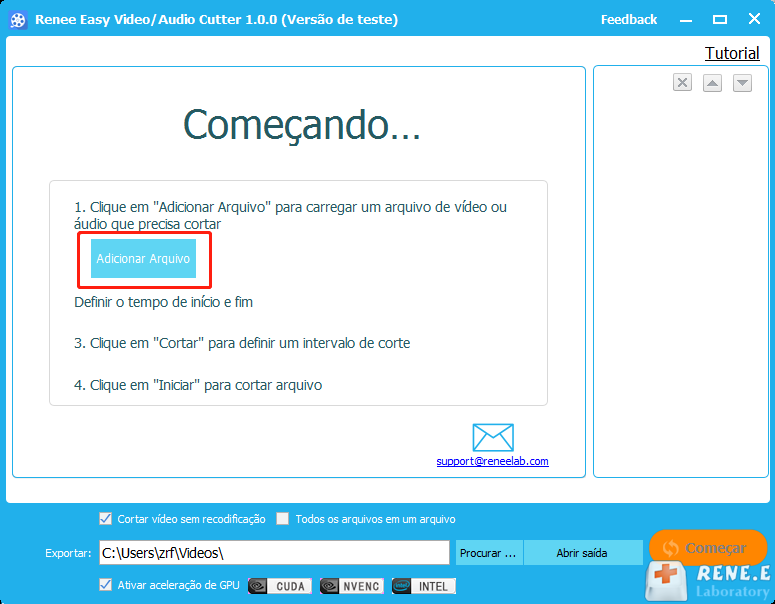Remove item with the X list button
The image size is (775, 604).
(x=682, y=83)
